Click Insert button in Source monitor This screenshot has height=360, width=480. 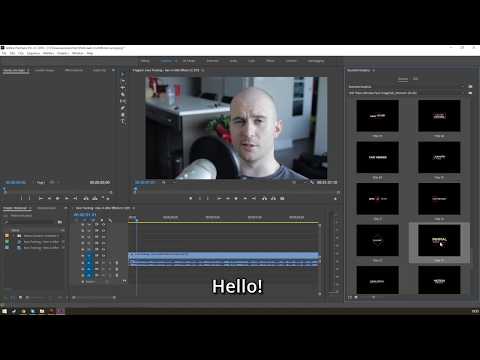pyautogui.click(x=86, y=198)
